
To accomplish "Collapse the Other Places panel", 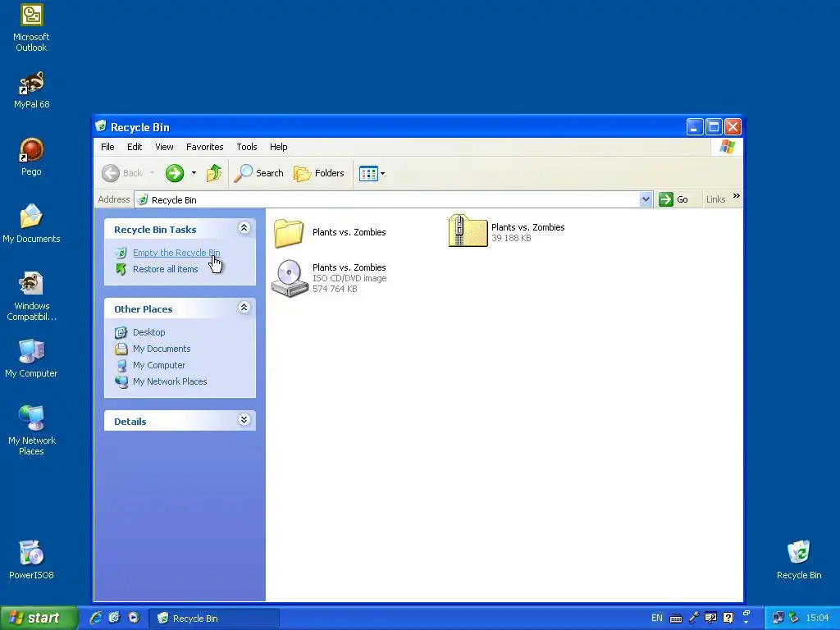I will (244, 308).
